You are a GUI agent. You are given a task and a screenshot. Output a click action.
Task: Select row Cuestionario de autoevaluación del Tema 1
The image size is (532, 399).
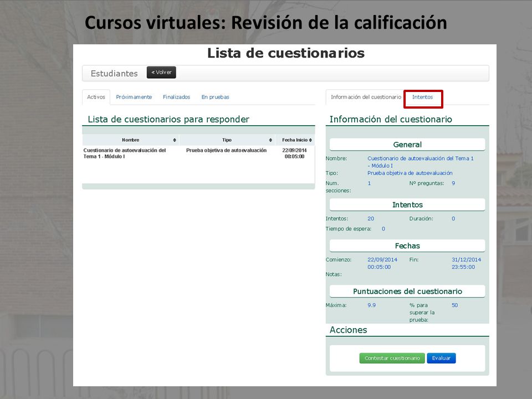click(198, 154)
